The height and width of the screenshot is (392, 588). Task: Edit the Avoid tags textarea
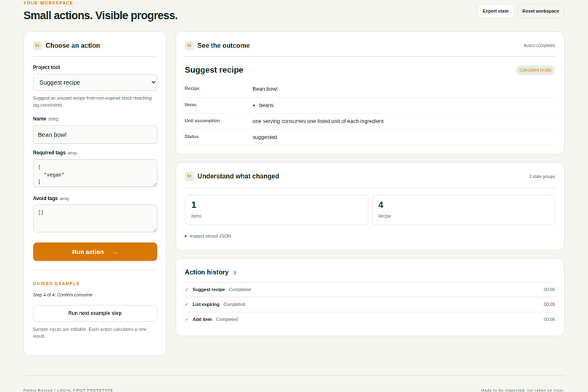[x=95, y=218]
